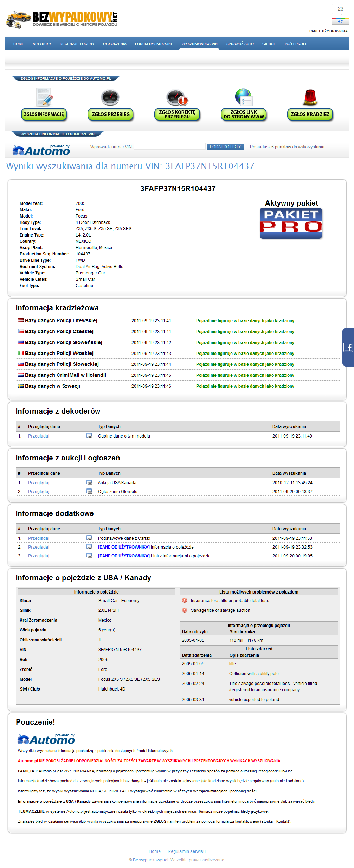This screenshot has width=354, height=868.
Task: Click Przeglądaj link for Ogólne dane o tym modelu
Action: pos(39,436)
